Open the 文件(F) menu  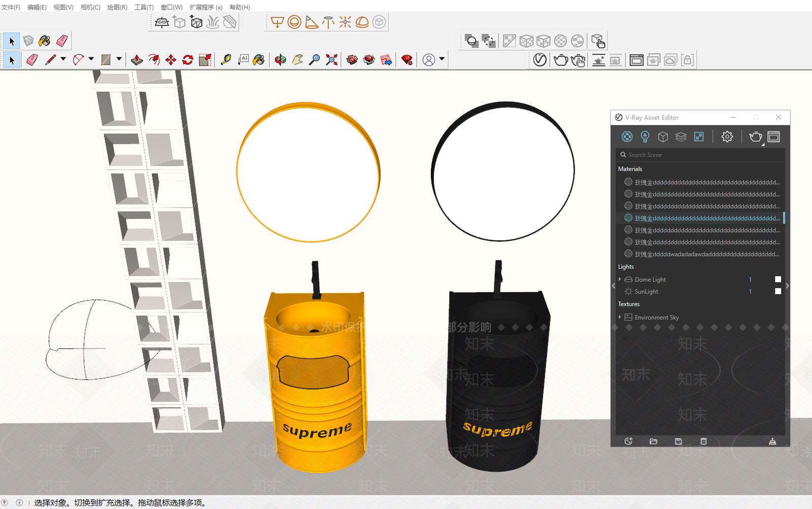pos(11,7)
